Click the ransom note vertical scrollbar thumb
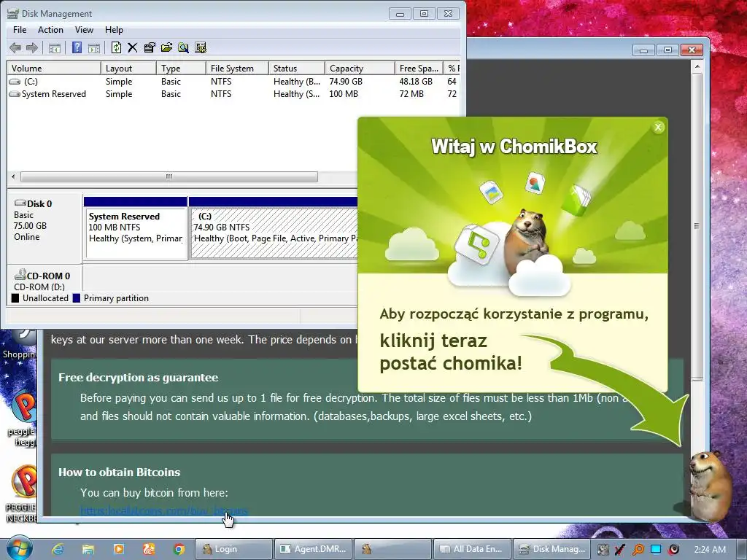747x560 pixels. [697, 226]
